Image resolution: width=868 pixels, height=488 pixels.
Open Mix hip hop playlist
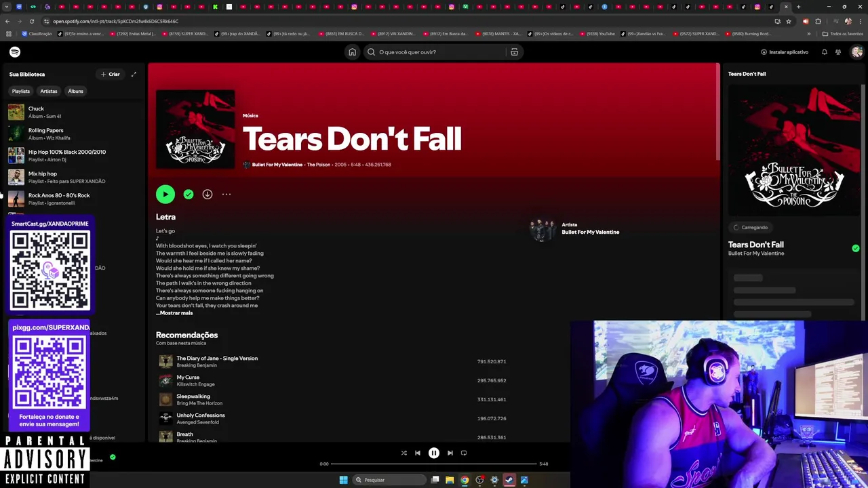(x=73, y=177)
